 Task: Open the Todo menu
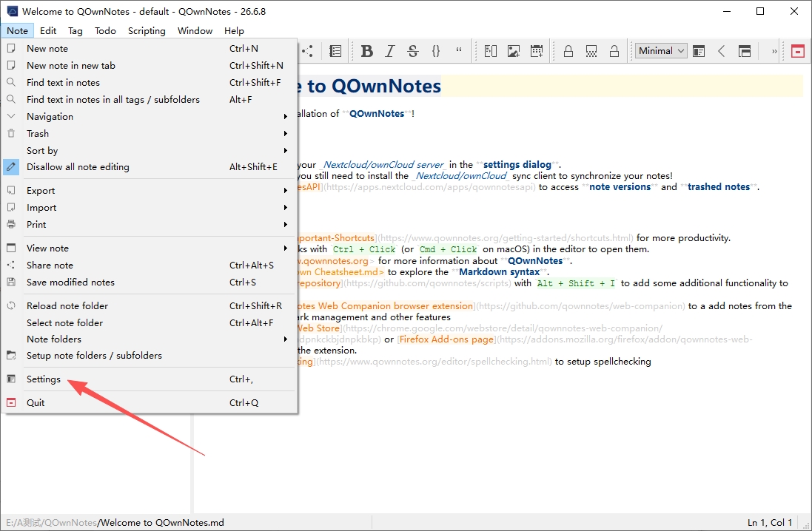point(105,30)
